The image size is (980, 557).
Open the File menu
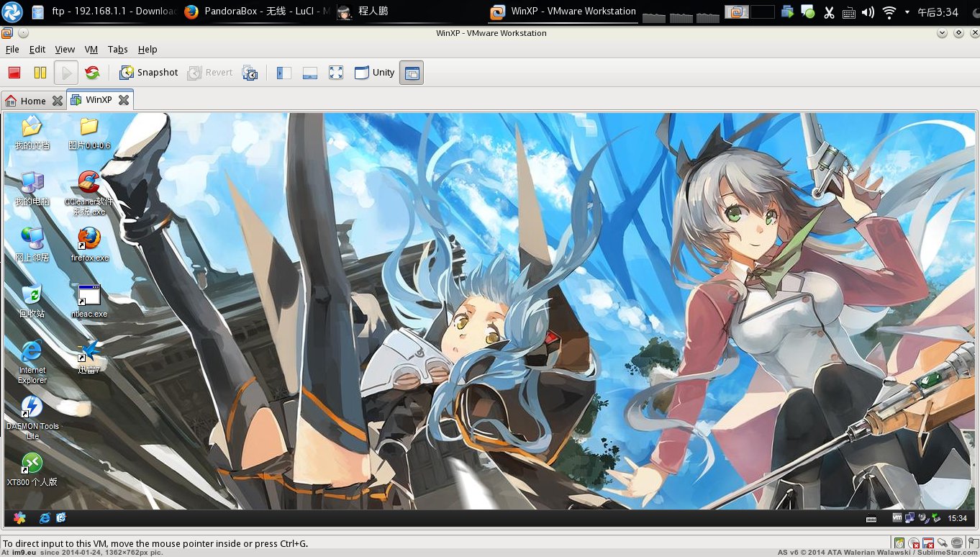coord(12,50)
